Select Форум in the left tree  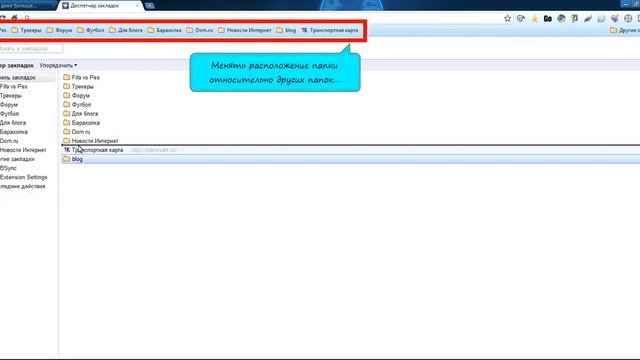click(9, 104)
